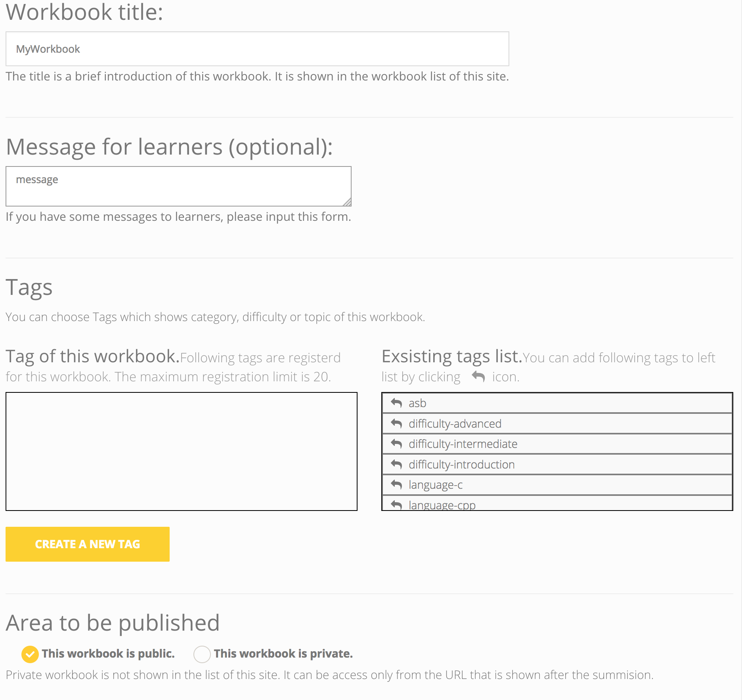742x700 pixels.
Task: Click the language-cpp tag label
Action: 442,505
